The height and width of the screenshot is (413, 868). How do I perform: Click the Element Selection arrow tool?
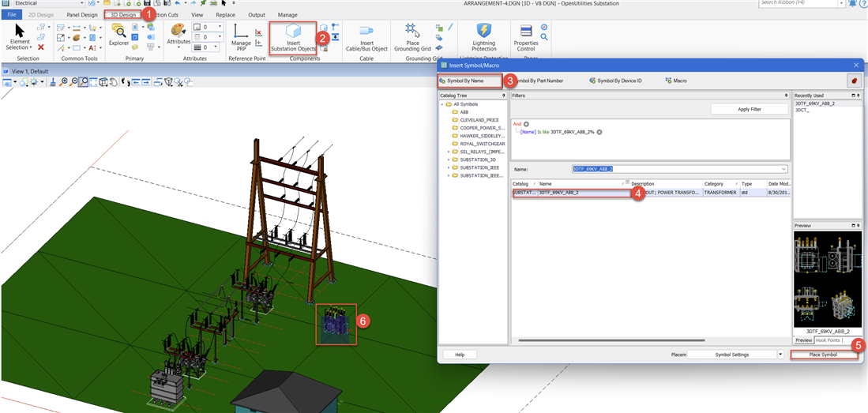pyautogui.click(x=20, y=31)
